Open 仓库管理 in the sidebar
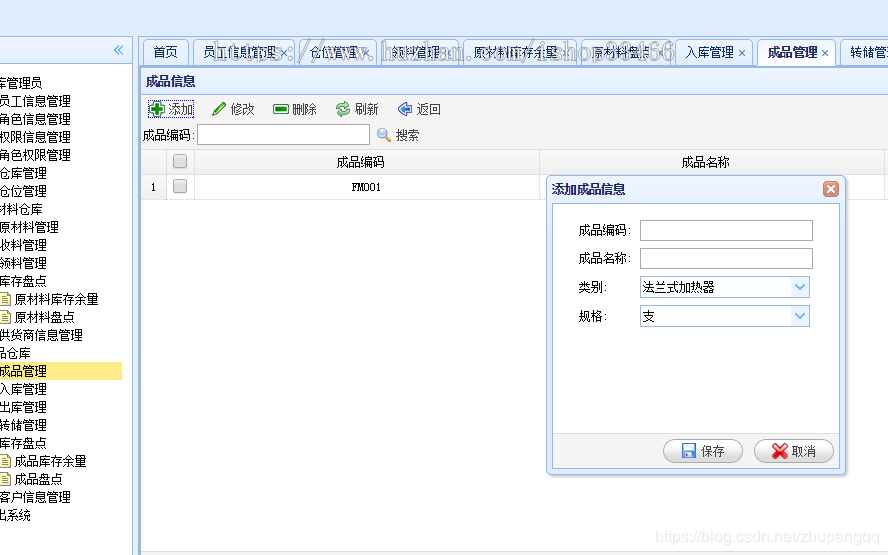The width and height of the screenshot is (888, 555). 23,173
